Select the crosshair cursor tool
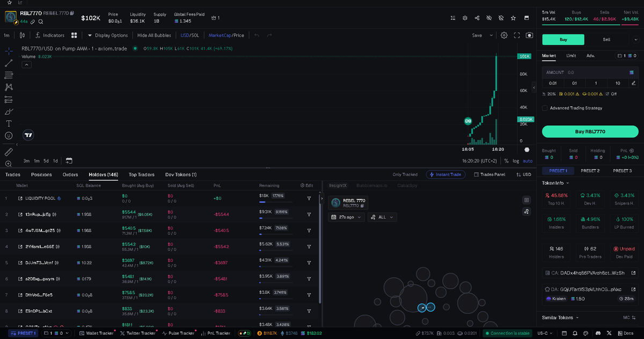 tap(9, 51)
